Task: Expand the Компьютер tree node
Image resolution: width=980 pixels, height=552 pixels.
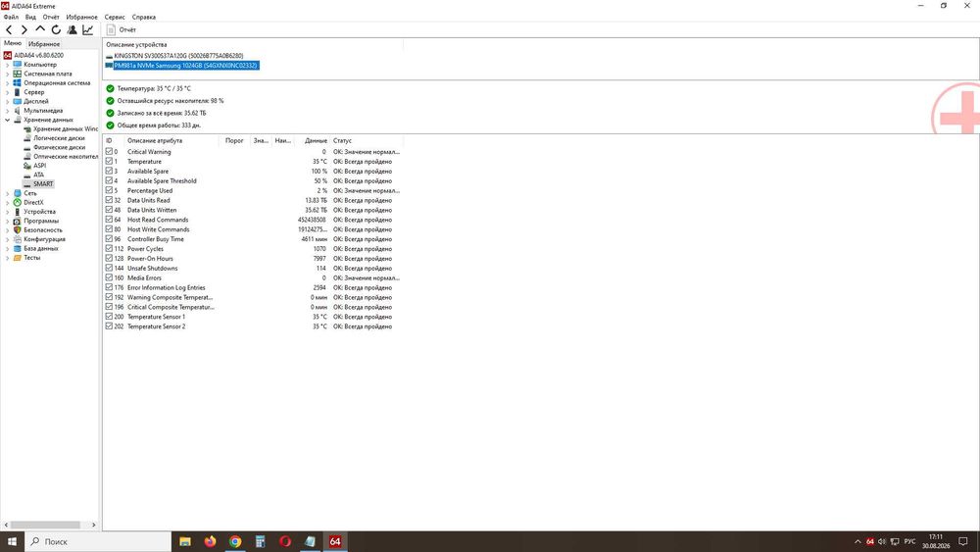Action: pyautogui.click(x=8, y=65)
